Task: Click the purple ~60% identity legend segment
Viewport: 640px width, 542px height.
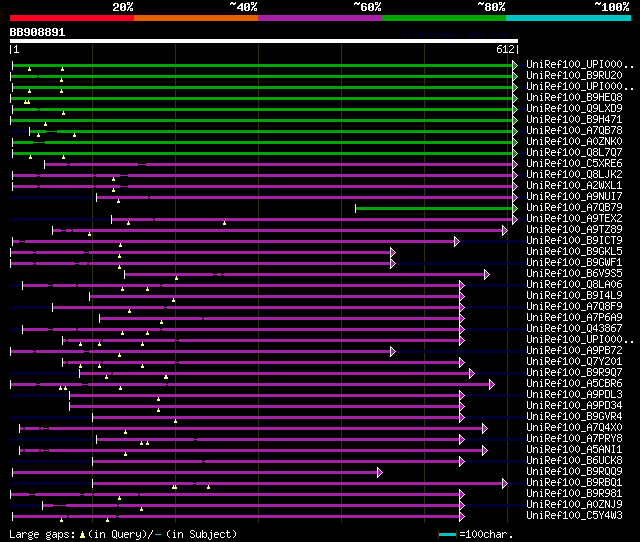Action: [x=320, y=18]
